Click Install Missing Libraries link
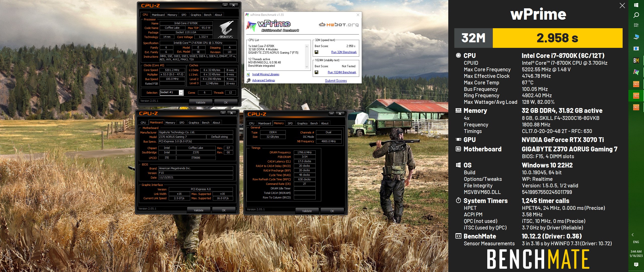This screenshot has width=644, height=272. tap(266, 74)
